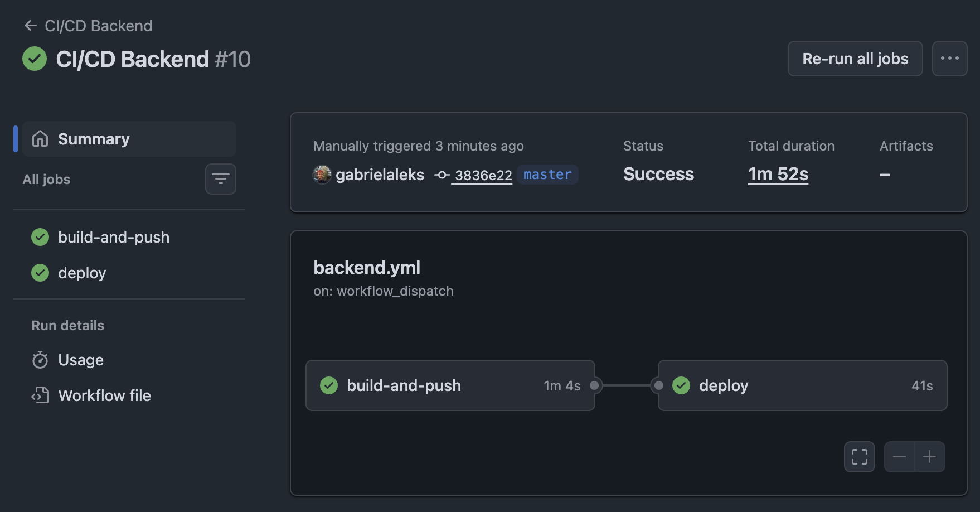The width and height of the screenshot is (980, 512).
Task: Click the fullscreen icon in the workflow graph
Action: click(859, 456)
